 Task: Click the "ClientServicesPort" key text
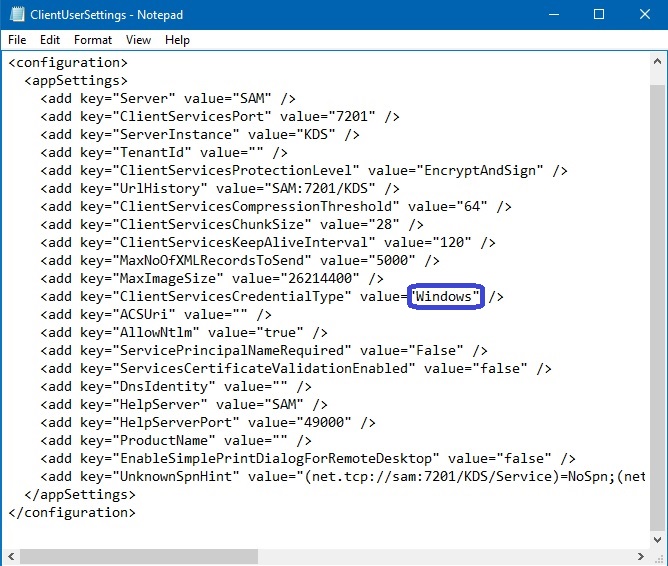click(x=192, y=116)
